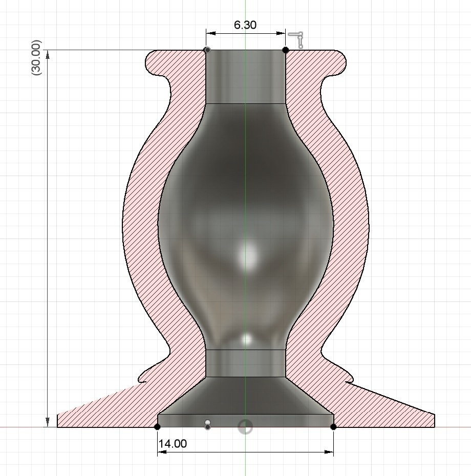
Task: Click the constraint glyph near 6.30 dimension
Action: pyautogui.click(x=296, y=40)
